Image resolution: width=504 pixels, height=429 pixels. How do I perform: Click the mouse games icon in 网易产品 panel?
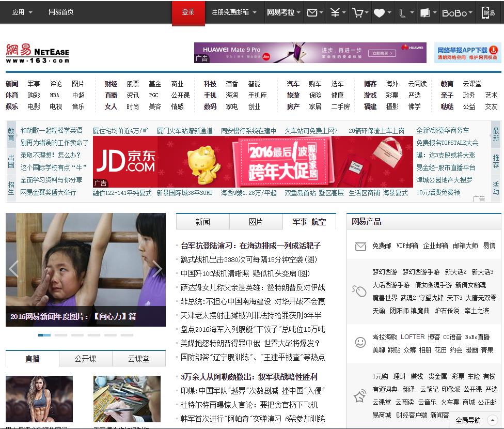click(359, 292)
